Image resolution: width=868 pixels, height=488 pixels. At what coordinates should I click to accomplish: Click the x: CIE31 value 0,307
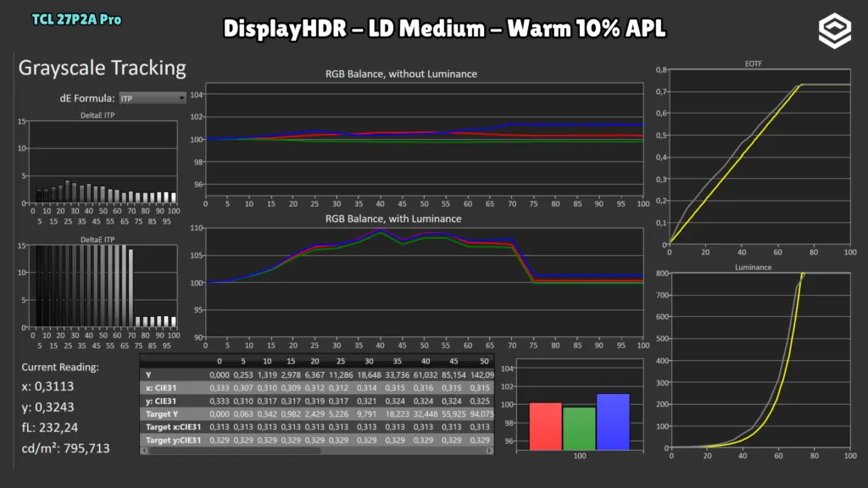(x=243, y=388)
